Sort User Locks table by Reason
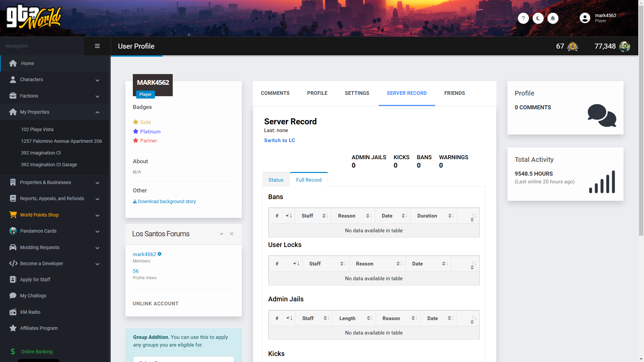The height and width of the screenshot is (362, 644). (377, 264)
